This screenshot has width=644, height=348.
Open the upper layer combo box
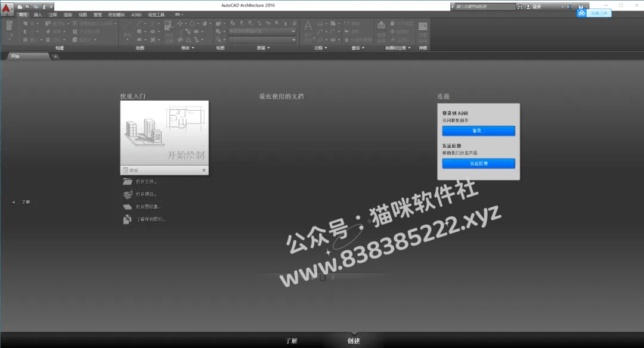pos(262,31)
